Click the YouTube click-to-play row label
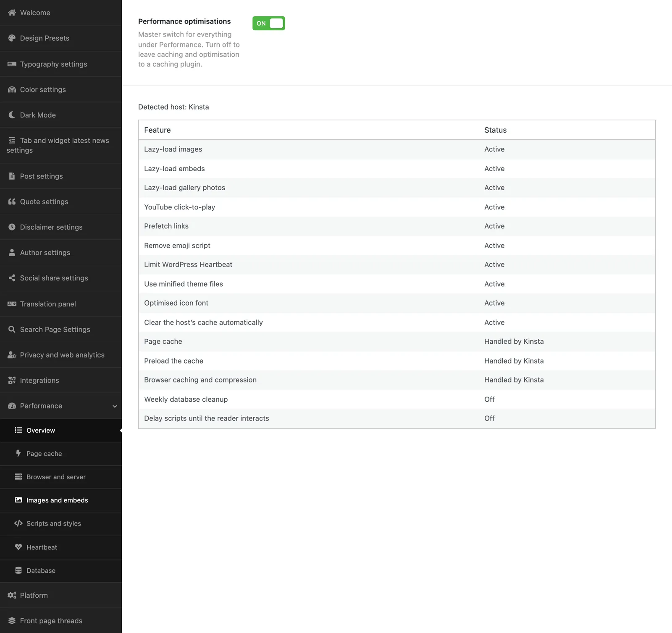 [x=180, y=207]
